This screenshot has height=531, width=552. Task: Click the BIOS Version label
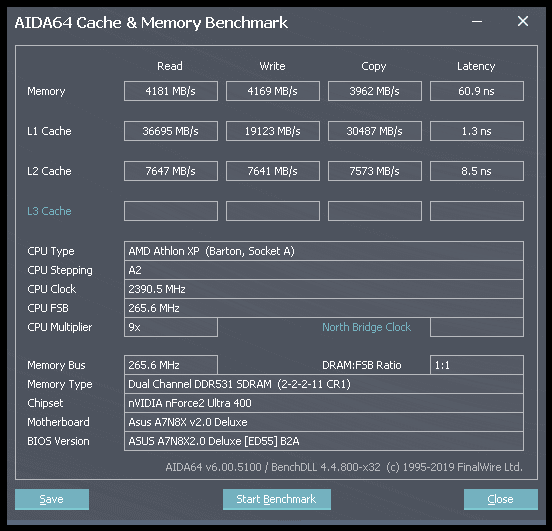point(58,441)
